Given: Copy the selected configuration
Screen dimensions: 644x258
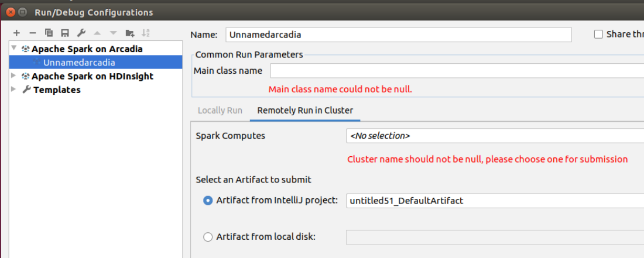Looking at the screenshot, I should 49,33.
